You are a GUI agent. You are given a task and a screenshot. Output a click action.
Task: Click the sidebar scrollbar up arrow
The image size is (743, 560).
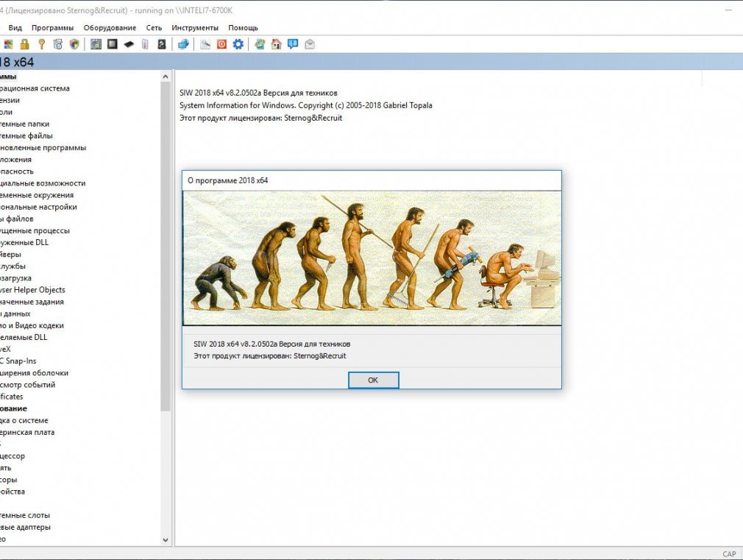tap(166, 77)
